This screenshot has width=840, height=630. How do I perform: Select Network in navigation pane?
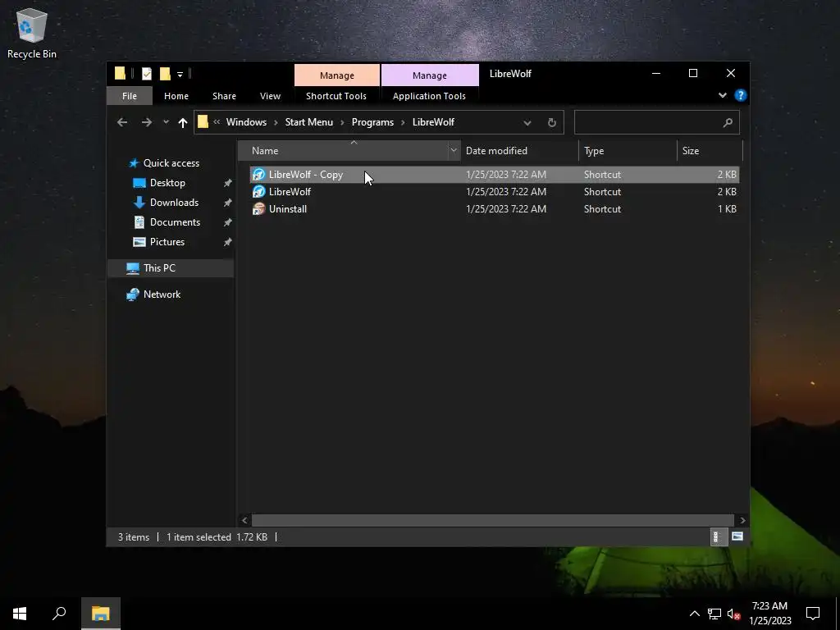pos(162,294)
